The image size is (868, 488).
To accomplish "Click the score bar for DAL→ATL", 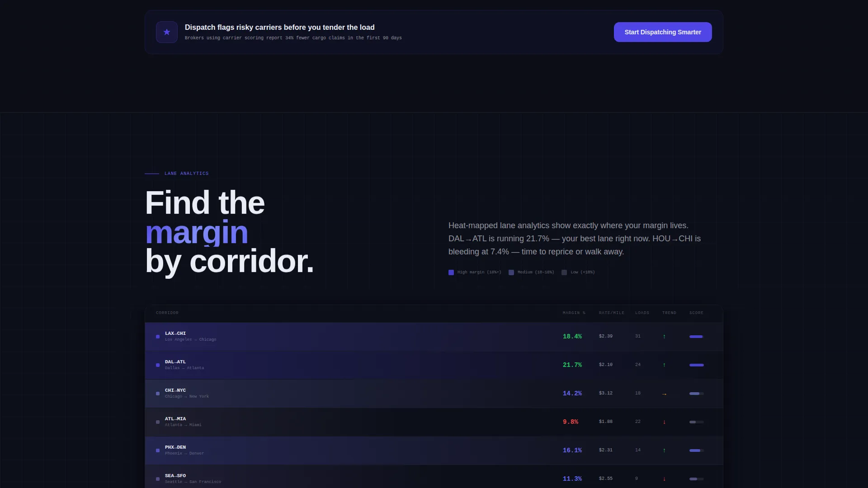I will [697, 365].
